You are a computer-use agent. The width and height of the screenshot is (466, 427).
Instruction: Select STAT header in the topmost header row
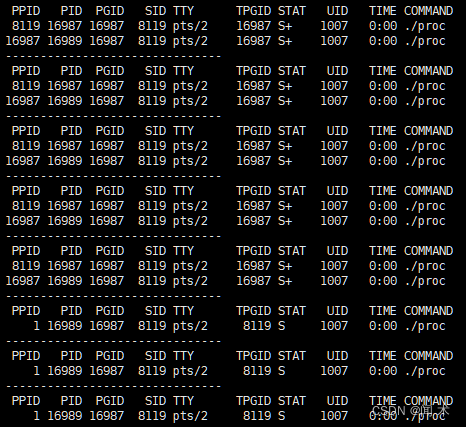pos(292,11)
